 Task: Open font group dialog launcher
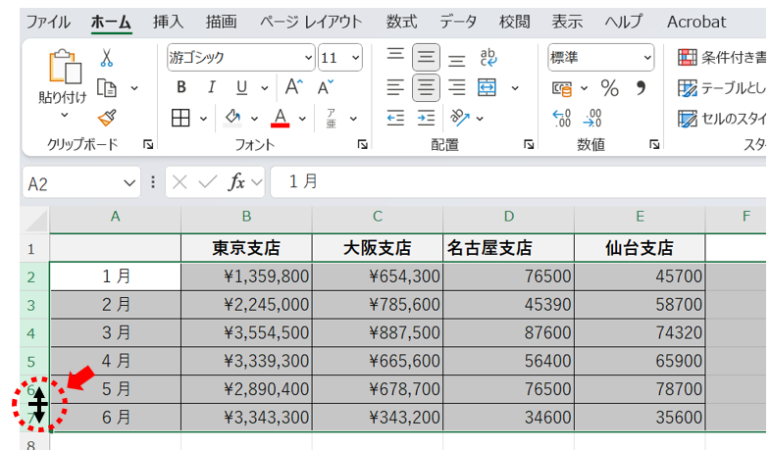(362, 144)
